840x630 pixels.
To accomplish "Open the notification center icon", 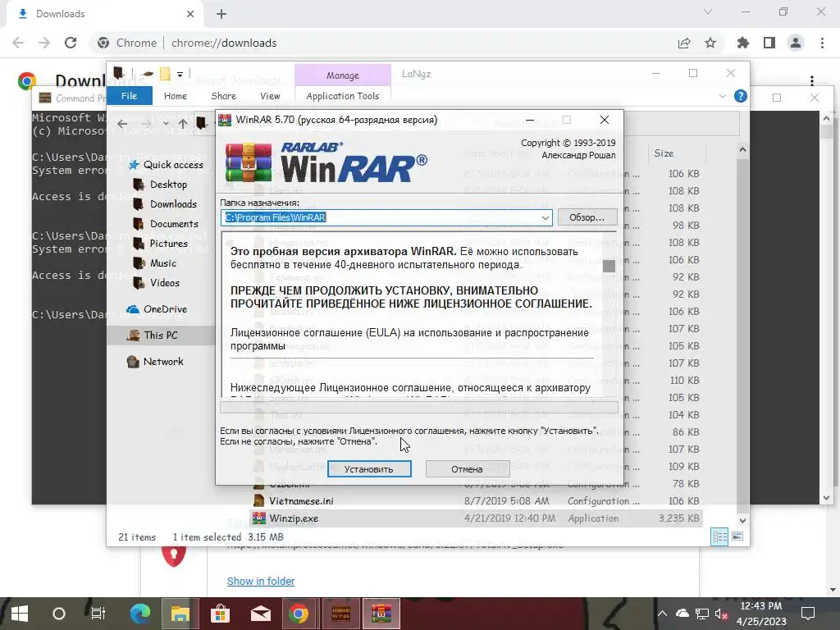I will (x=808, y=614).
